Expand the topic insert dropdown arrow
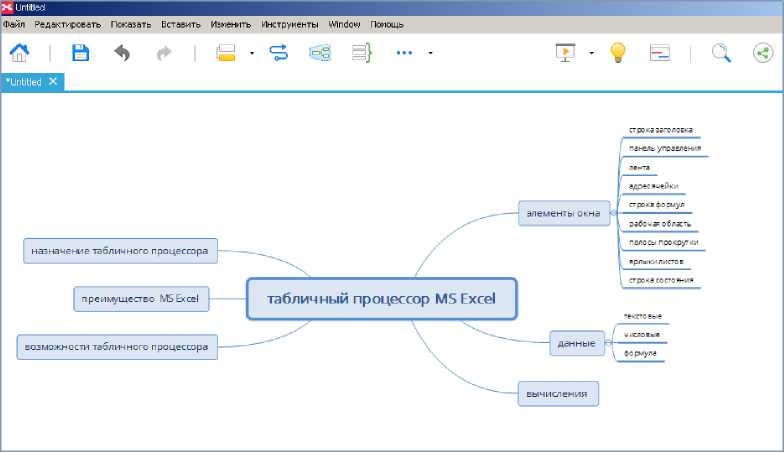This screenshot has height=452, width=784. [252, 53]
